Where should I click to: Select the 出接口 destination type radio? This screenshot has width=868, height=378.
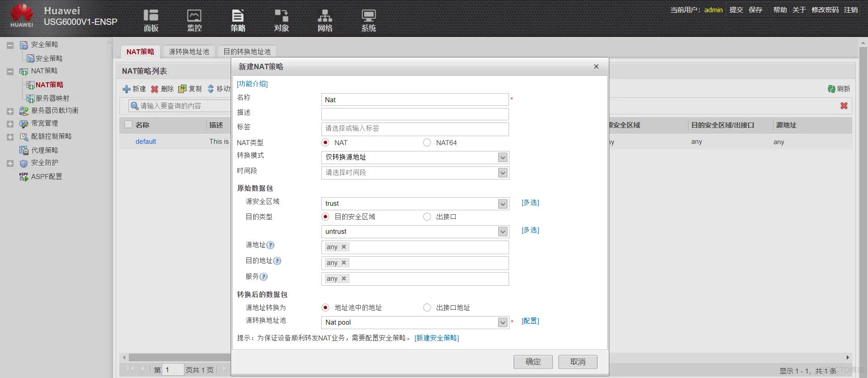coord(427,217)
